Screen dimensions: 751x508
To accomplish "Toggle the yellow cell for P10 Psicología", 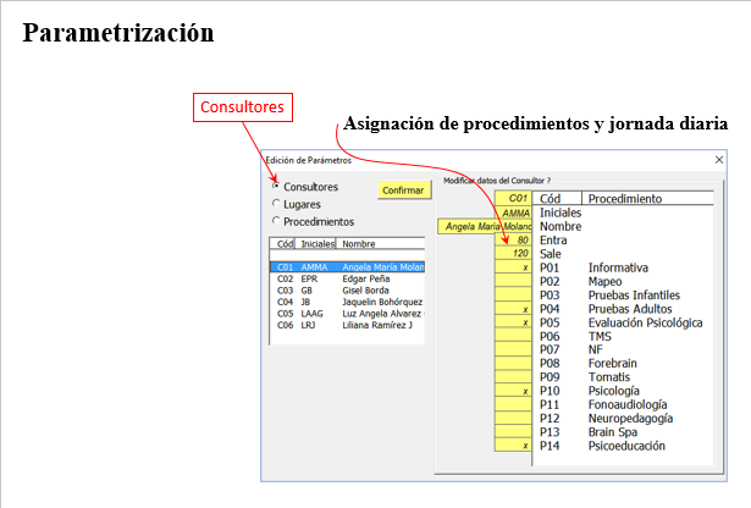I will (513, 390).
